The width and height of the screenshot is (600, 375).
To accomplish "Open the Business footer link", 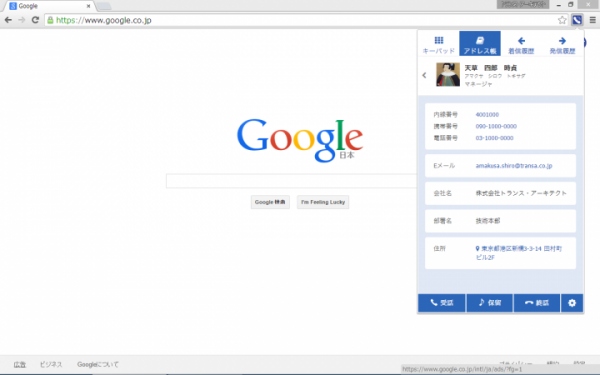I will (51, 364).
